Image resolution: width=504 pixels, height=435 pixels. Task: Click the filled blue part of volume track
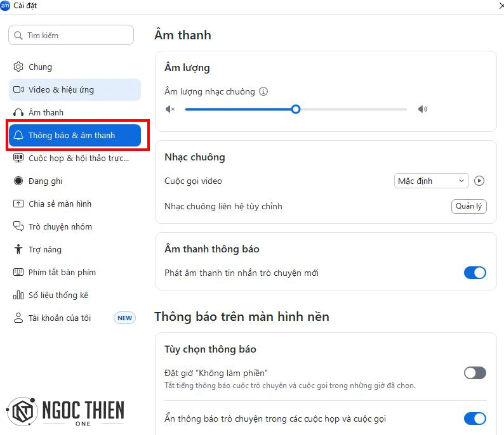[238, 109]
